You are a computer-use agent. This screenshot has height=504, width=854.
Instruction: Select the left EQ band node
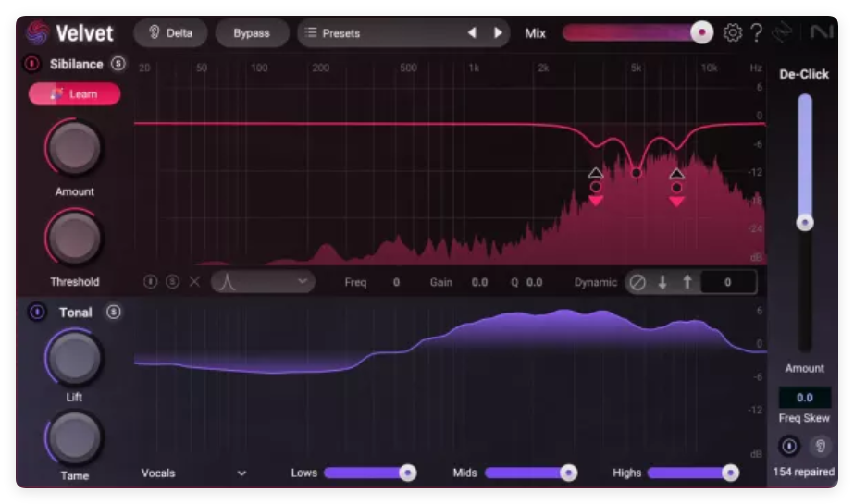tap(595, 187)
